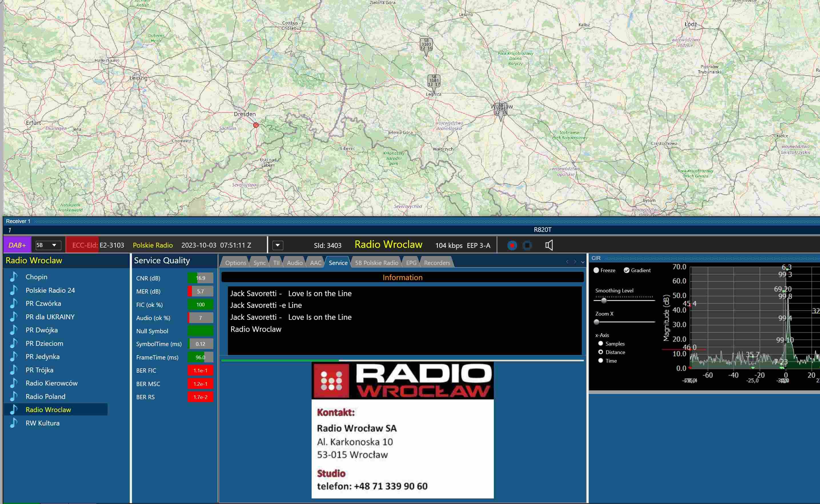Viewport: 820px width, 504px height.
Task: Select the Service tab
Action: pos(338,263)
